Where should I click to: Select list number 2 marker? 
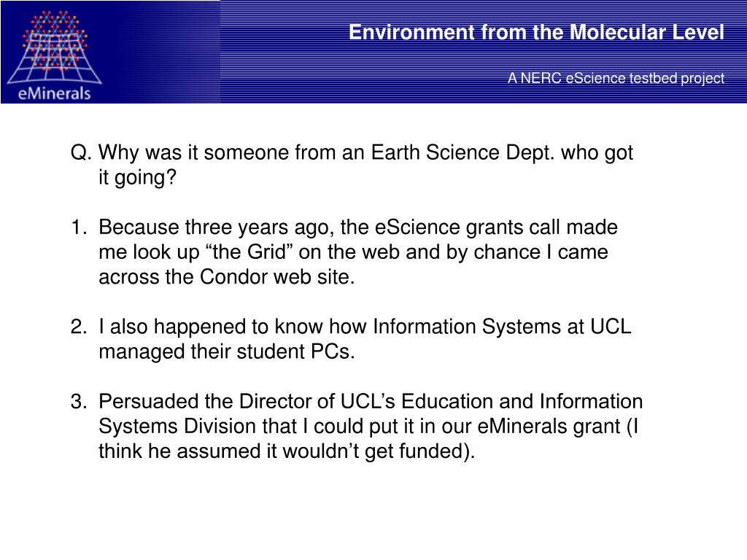(x=79, y=327)
